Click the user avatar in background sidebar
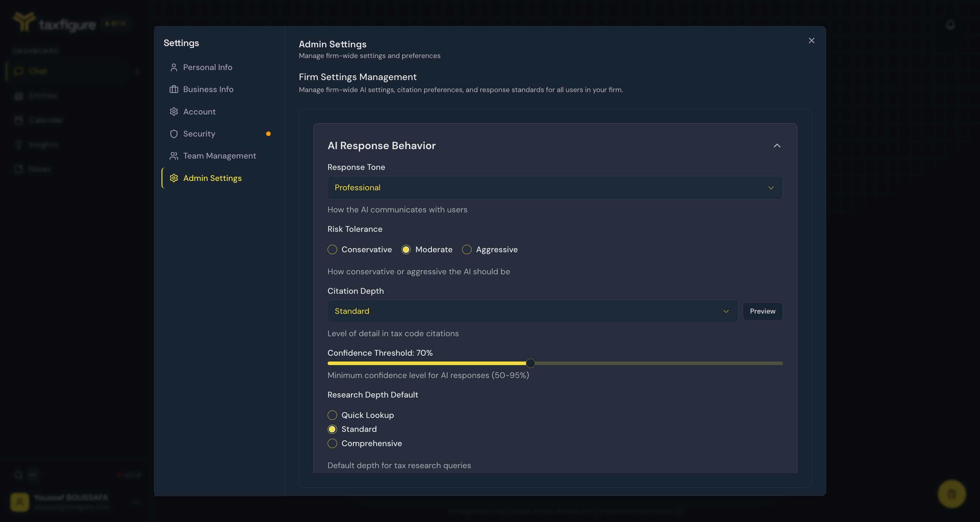The image size is (980, 522). tap(20, 502)
